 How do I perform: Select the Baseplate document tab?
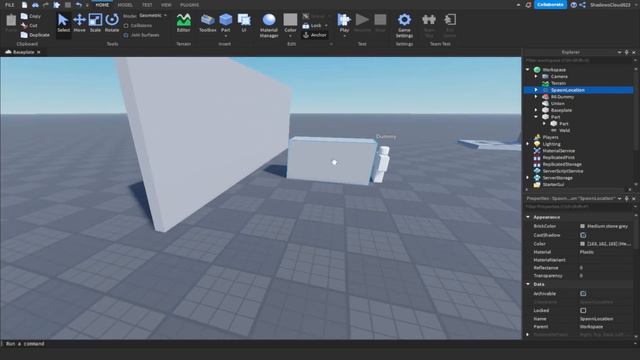pyautogui.click(x=23, y=52)
